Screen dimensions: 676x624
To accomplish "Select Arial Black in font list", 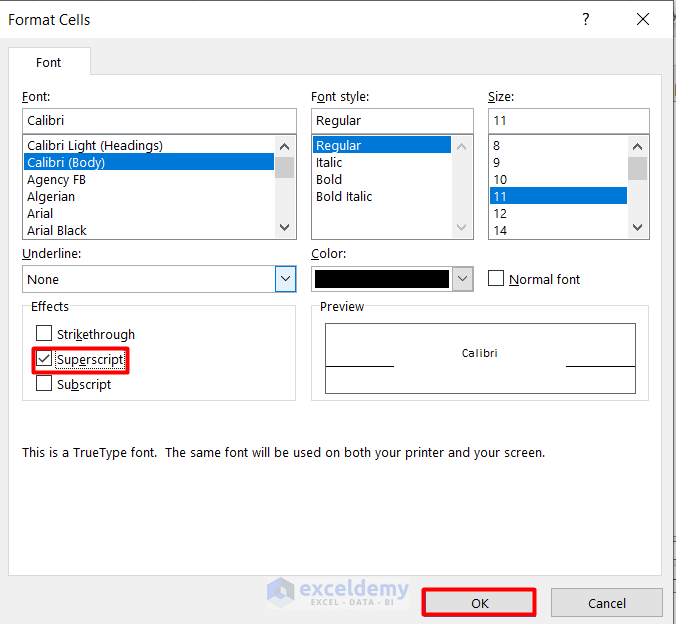I will 57,231.
